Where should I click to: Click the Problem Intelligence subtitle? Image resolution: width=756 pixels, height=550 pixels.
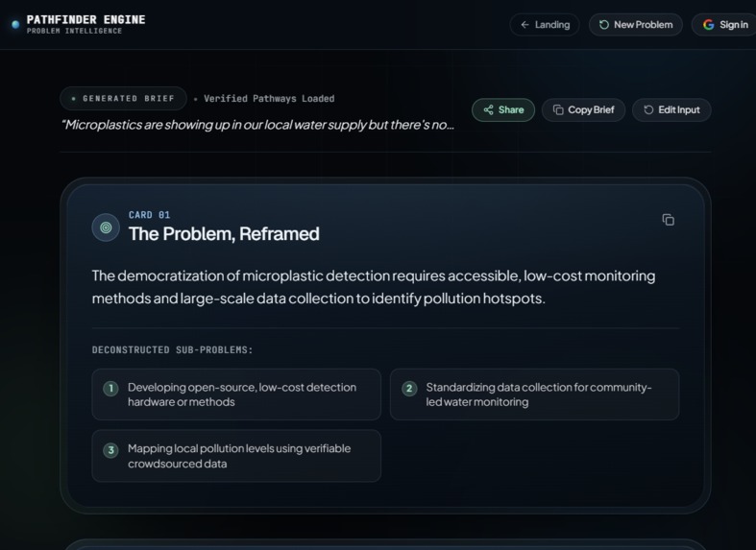[x=74, y=31]
